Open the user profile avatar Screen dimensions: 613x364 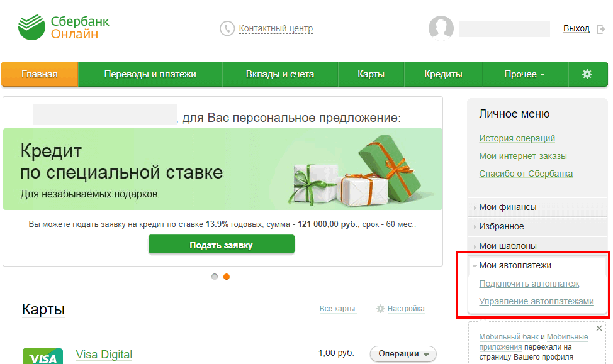pyautogui.click(x=441, y=28)
